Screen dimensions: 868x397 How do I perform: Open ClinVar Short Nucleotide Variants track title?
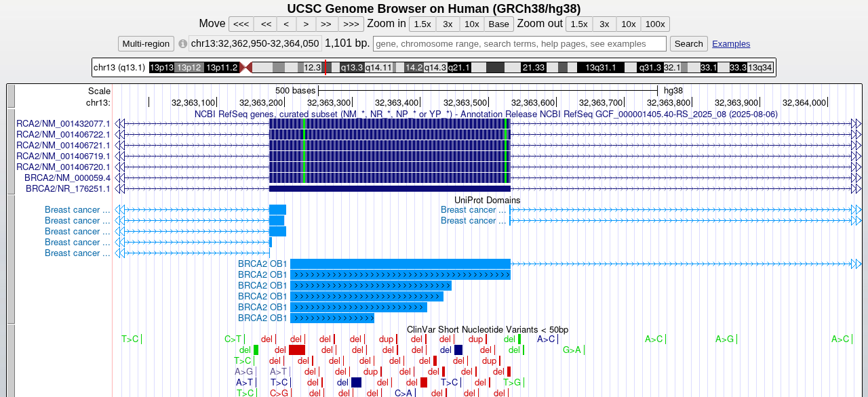pyautogui.click(x=488, y=330)
